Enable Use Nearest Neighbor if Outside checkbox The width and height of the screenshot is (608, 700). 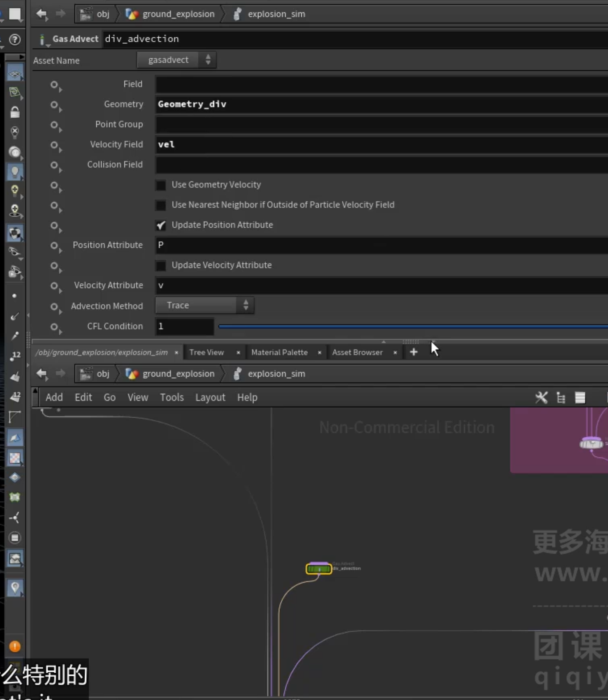161,205
